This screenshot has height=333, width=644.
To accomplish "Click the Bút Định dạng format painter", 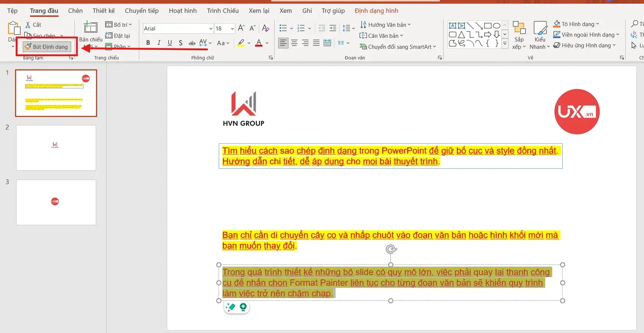I will [47, 47].
